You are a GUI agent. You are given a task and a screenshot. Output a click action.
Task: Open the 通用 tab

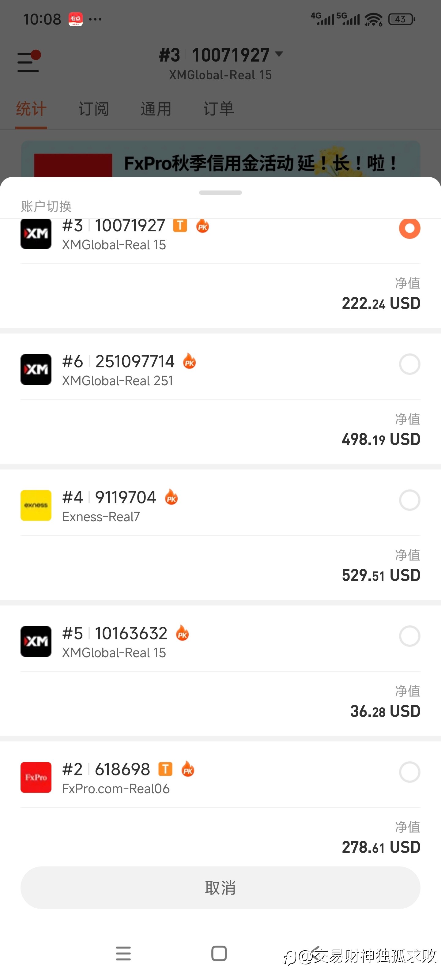click(x=156, y=109)
